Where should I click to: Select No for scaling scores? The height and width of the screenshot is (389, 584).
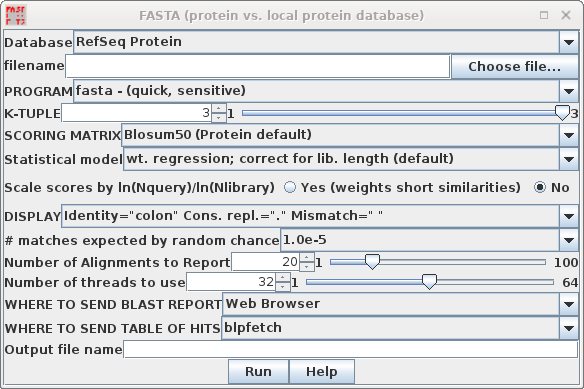540,187
